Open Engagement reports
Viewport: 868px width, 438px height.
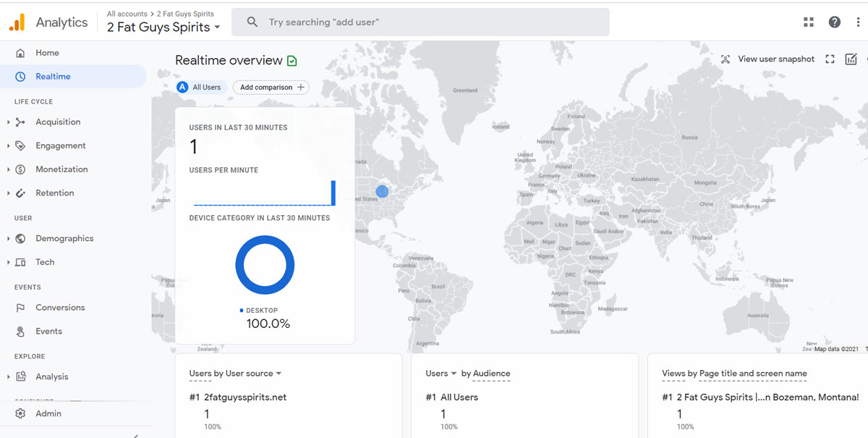(61, 146)
